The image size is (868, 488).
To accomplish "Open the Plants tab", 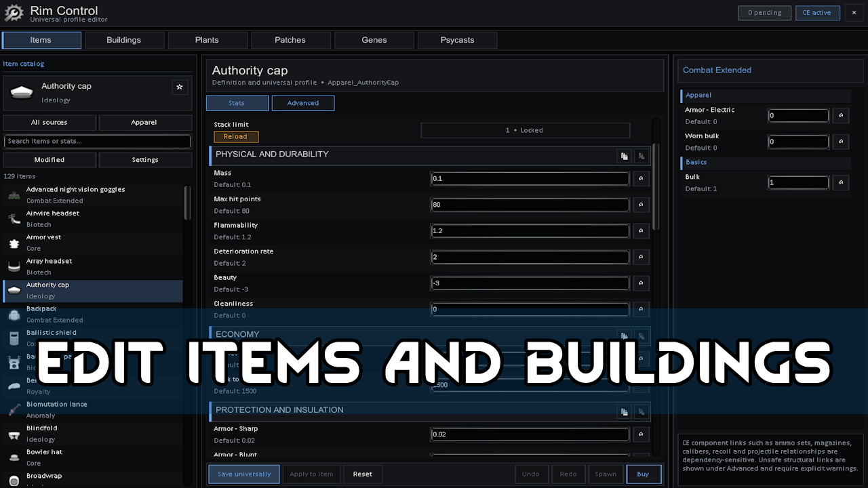I will click(208, 40).
